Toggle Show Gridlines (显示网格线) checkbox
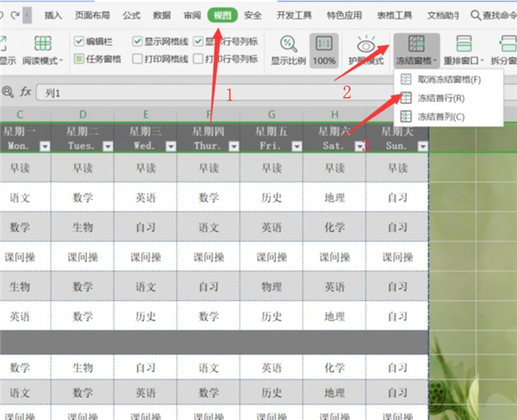Viewport: 517px width, 420px height. 139,41
